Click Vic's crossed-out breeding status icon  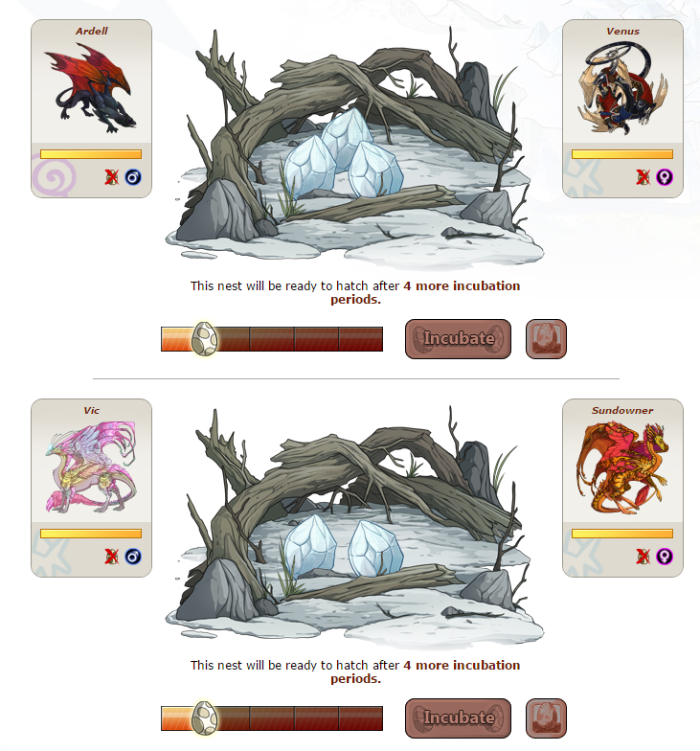[x=111, y=557]
